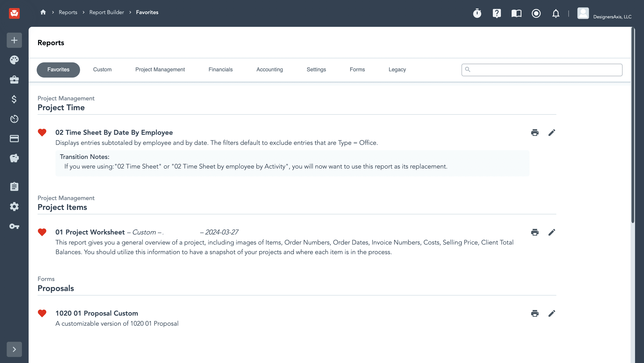Click the circular record icon in header
644x363 pixels.
click(536, 13)
